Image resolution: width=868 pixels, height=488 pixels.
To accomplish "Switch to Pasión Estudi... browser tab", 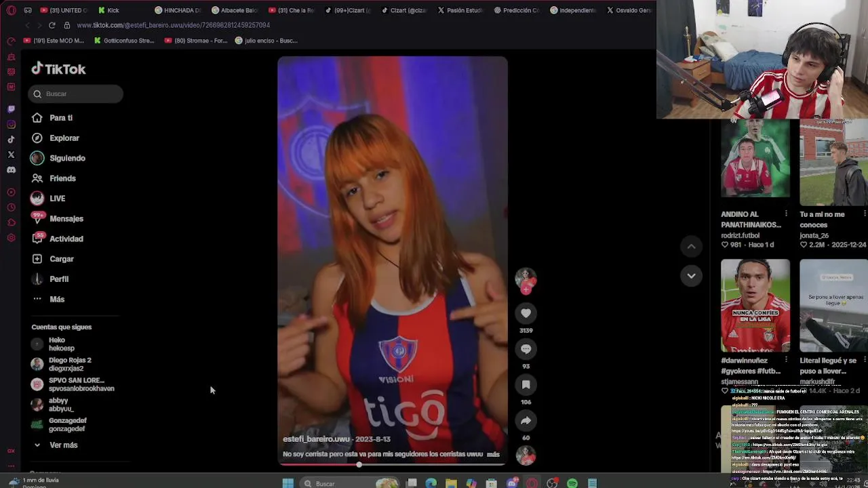I will (460, 10).
